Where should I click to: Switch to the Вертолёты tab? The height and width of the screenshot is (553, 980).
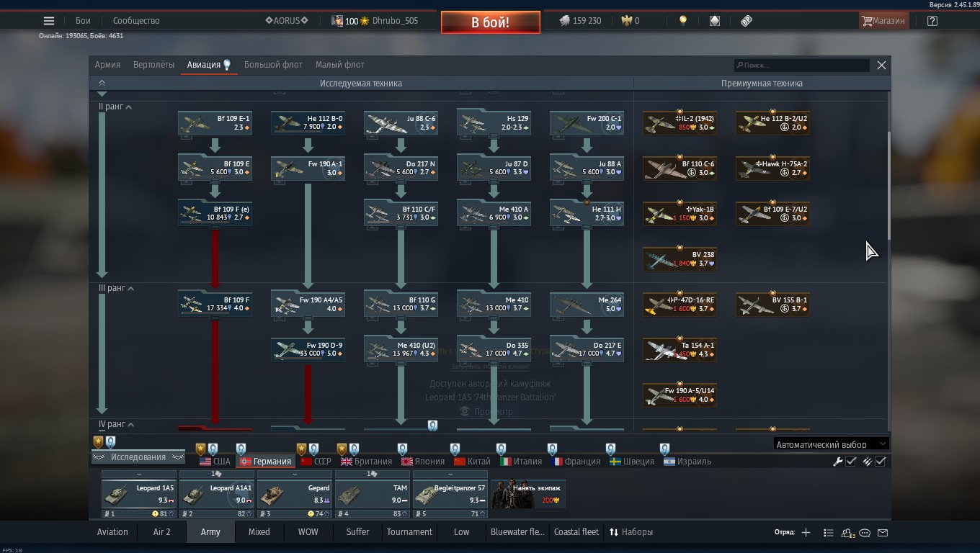click(x=153, y=65)
